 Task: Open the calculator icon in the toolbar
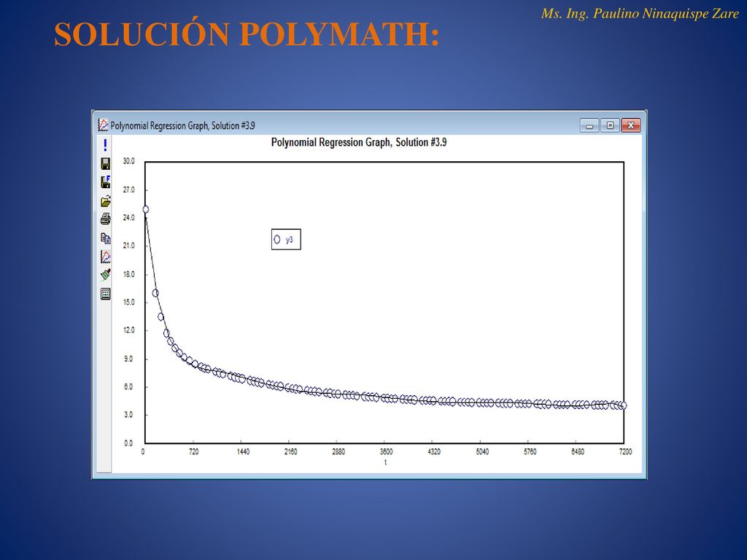click(105, 294)
